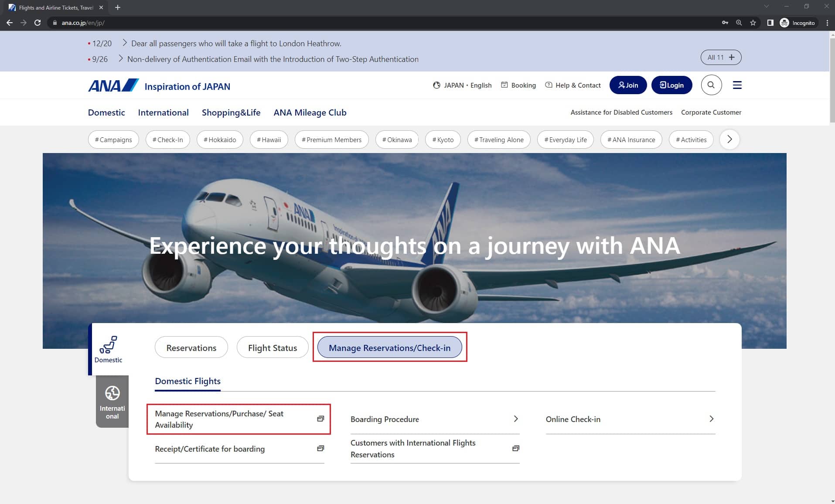The width and height of the screenshot is (835, 504).
Task: Select the International globe side tab
Action: [x=112, y=402]
